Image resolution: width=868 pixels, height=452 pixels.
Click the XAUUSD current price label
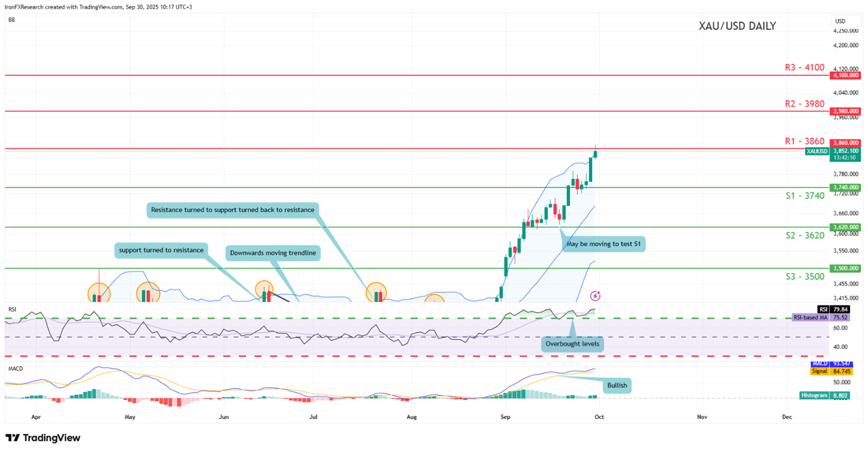817,152
